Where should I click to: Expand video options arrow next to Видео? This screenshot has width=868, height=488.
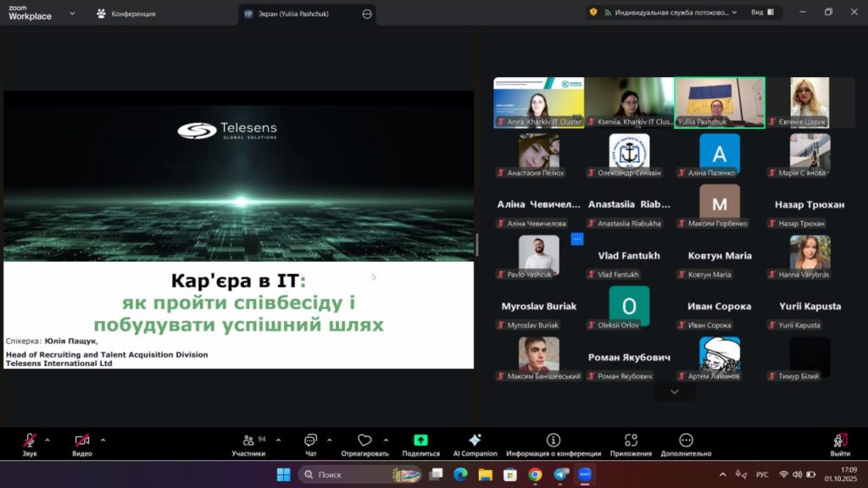point(103,440)
